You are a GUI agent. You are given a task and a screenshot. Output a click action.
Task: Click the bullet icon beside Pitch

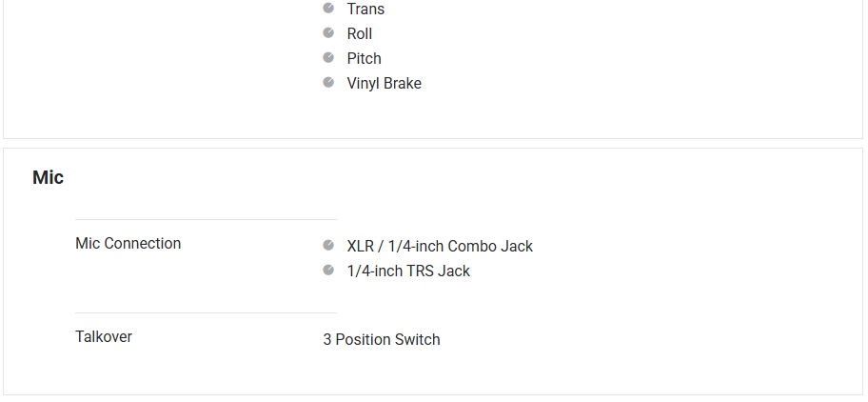[x=328, y=57]
